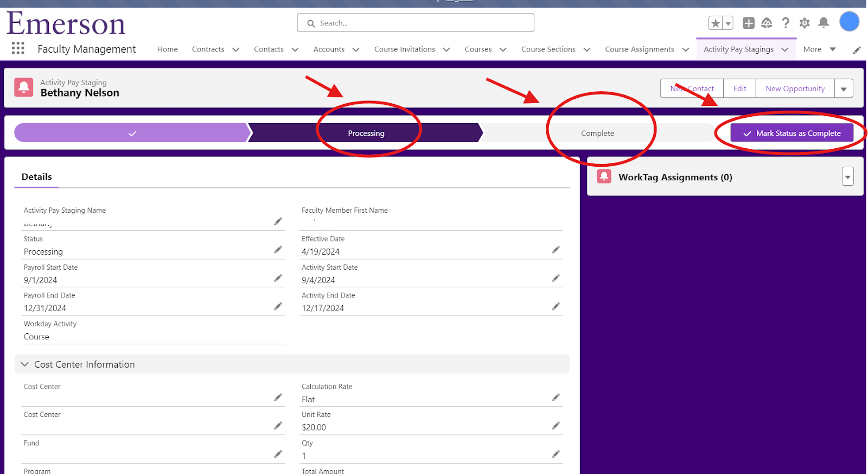Open the Contracts tab
Screen dimensions: 868x474
(208, 49)
